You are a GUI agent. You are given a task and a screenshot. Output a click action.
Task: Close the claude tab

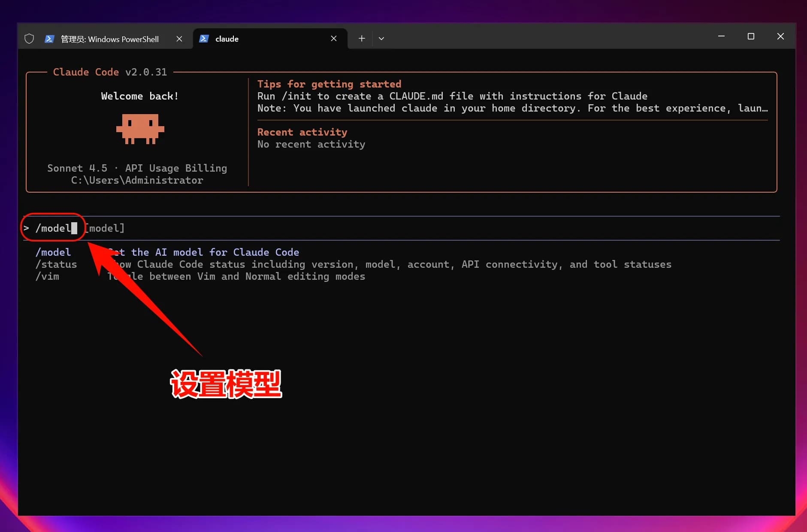[x=334, y=39]
